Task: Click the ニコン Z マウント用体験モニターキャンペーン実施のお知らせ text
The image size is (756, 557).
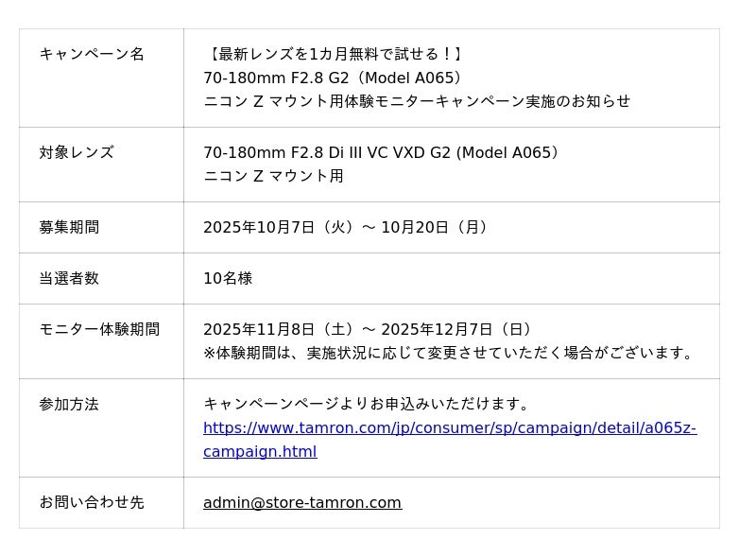Action: tap(417, 101)
